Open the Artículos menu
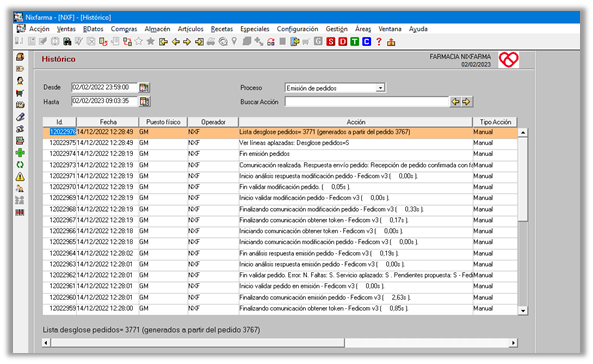The width and height of the screenshot is (593, 364). coord(191,29)
